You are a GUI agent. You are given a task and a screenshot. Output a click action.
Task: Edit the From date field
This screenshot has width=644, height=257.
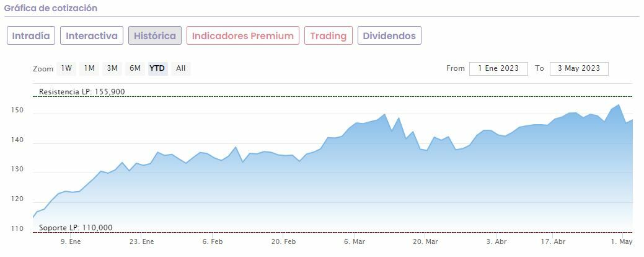(498, 68)
